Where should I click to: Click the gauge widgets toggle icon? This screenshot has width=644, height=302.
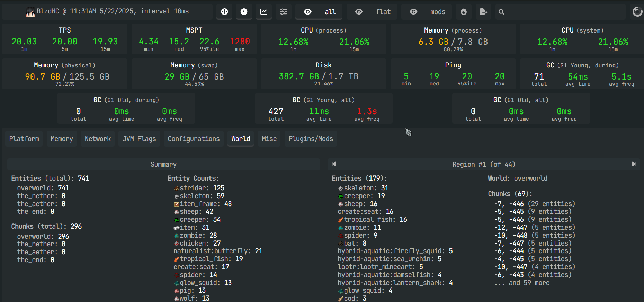point(224,12)
